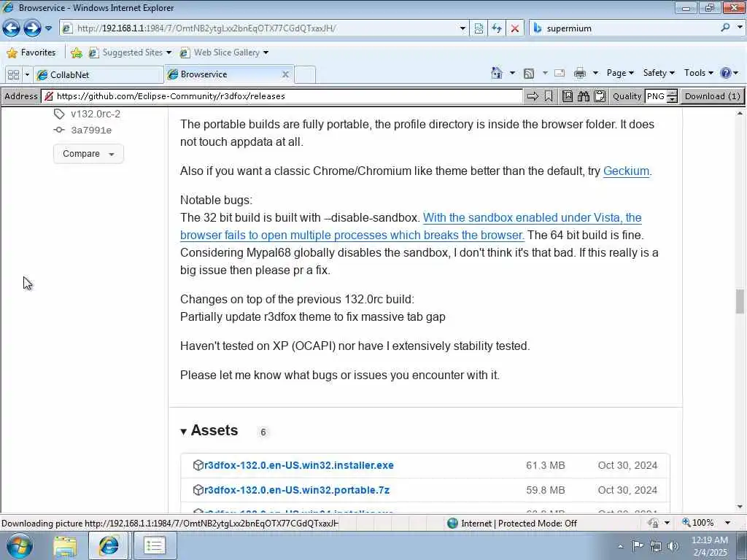Open the Geckium link

(626, 171)
